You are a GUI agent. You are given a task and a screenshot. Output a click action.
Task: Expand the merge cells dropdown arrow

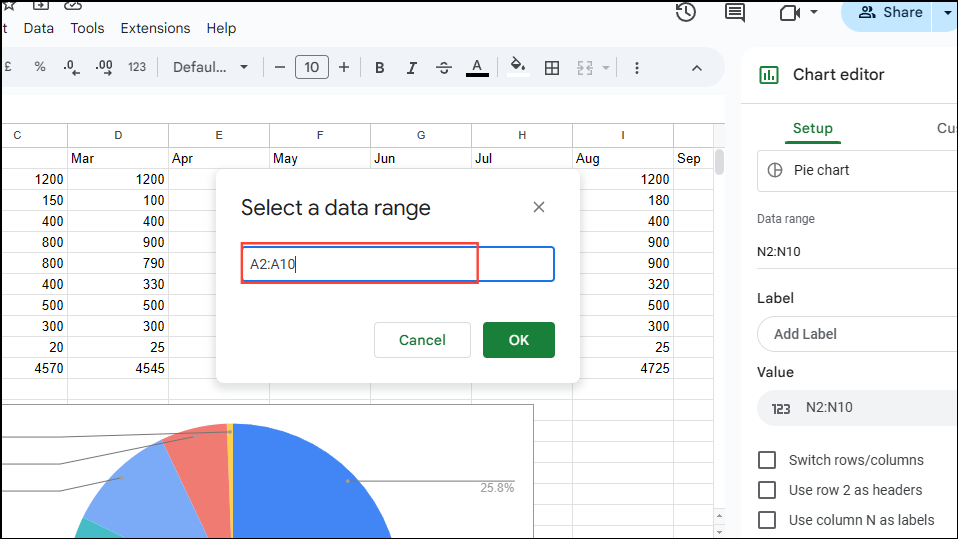pos(606,68)
